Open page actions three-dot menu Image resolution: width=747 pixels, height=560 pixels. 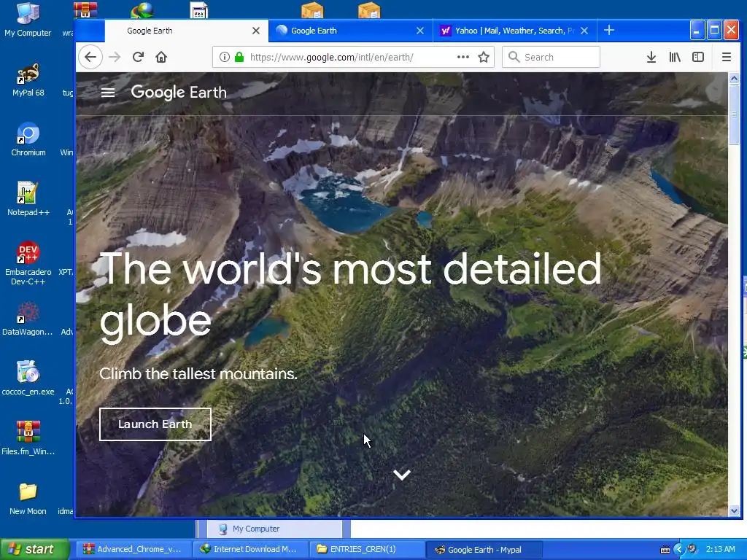tap(463, 57)
